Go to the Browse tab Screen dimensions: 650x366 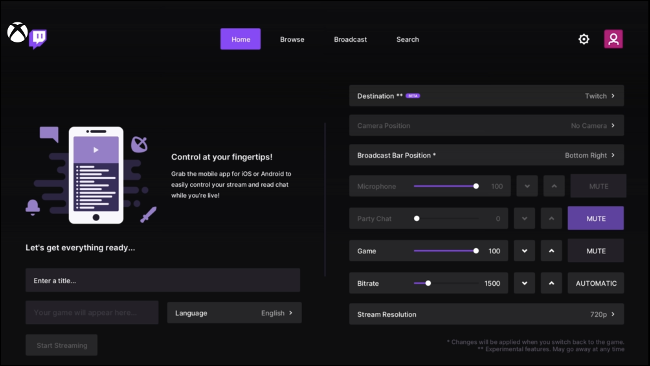(292, 39)
